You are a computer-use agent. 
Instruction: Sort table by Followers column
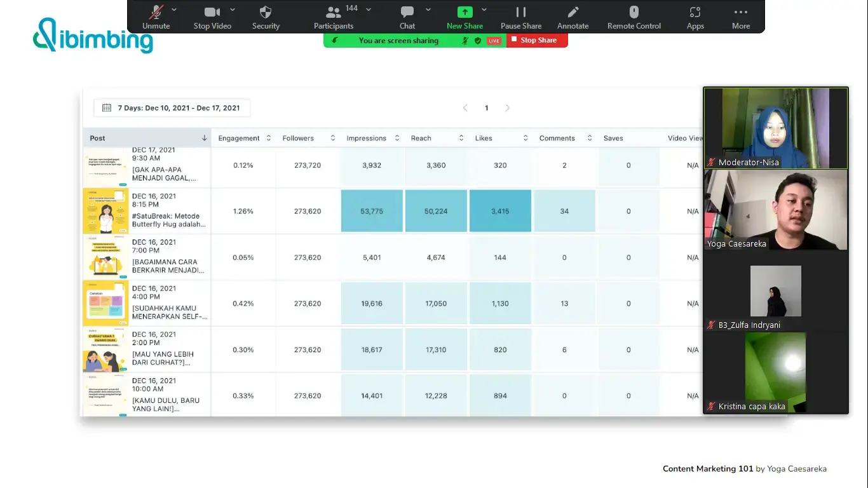308,138
